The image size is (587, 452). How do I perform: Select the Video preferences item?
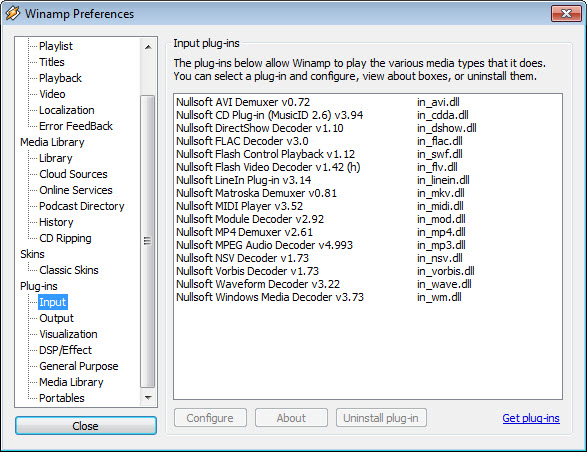coord(52,94)
